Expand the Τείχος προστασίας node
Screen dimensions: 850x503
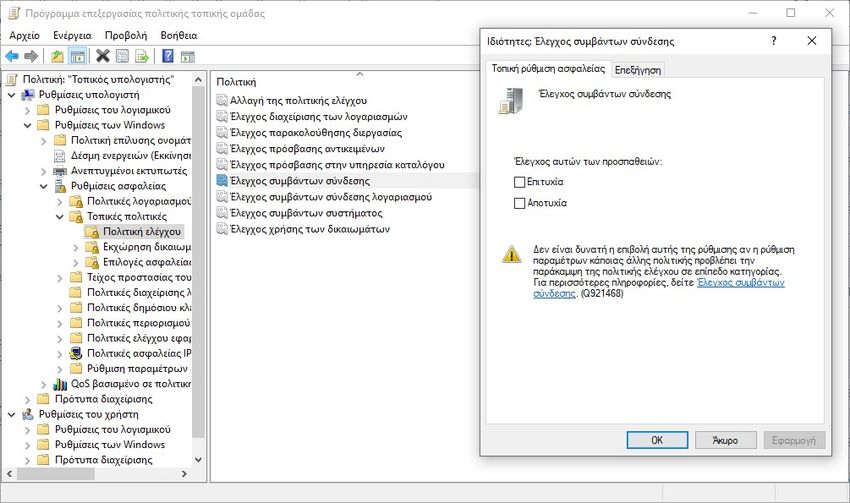[x=60, y=278]
